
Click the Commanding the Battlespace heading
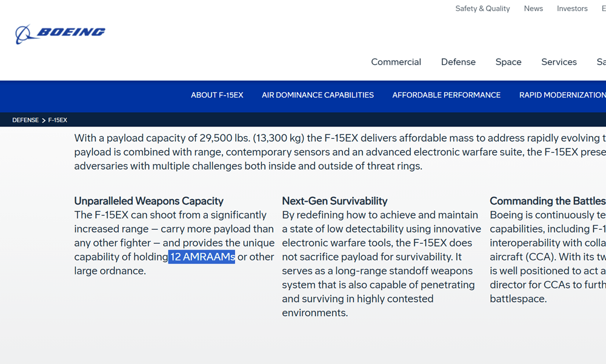pyautogui.click(x=547, y=201)
